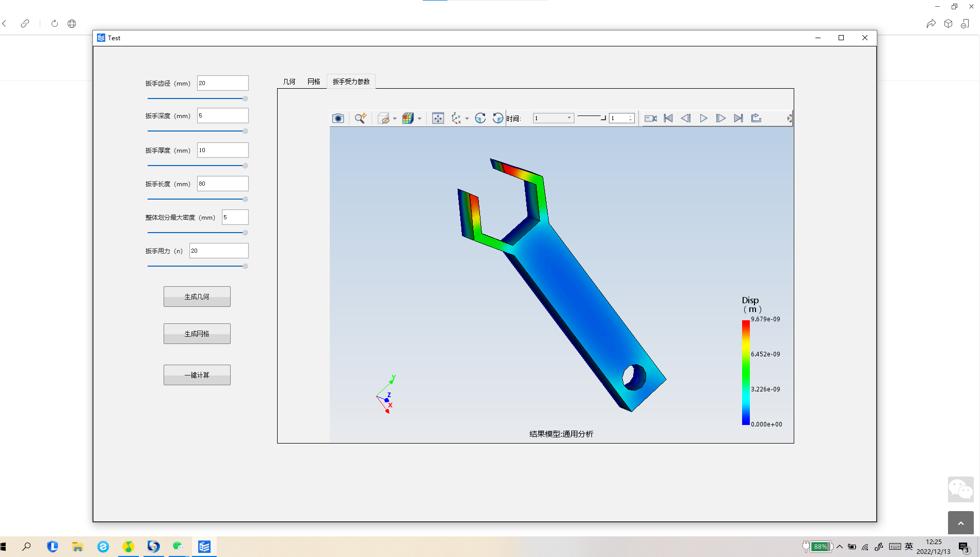Click the link icon in the background window
The height and width of the screenshot is (557, 980).
tap(25, 23)
